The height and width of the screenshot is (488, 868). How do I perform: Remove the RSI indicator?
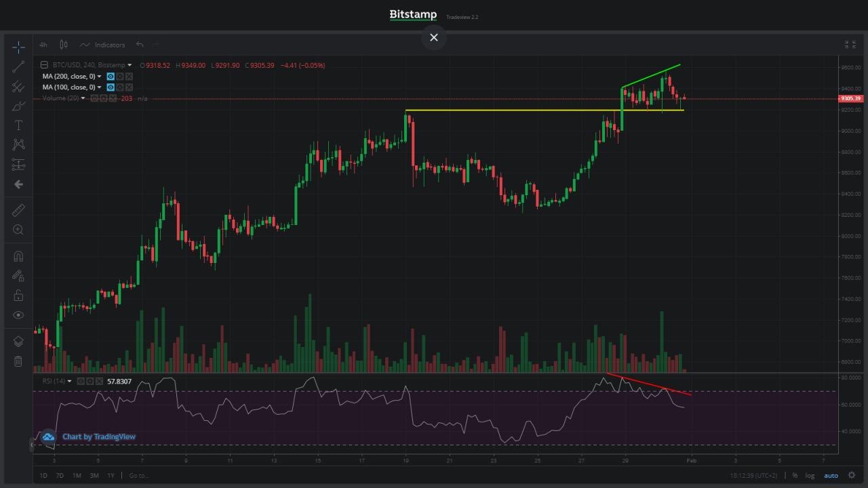pos(99,381)
